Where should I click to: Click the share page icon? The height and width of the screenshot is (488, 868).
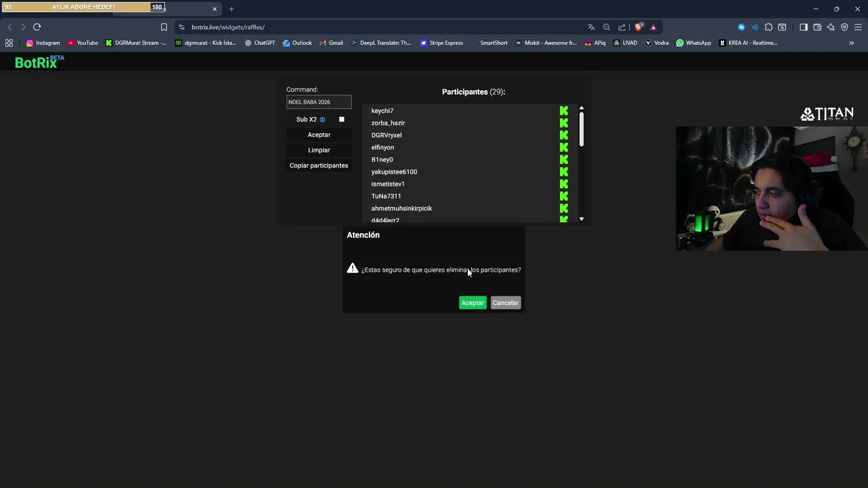point(622,27)
